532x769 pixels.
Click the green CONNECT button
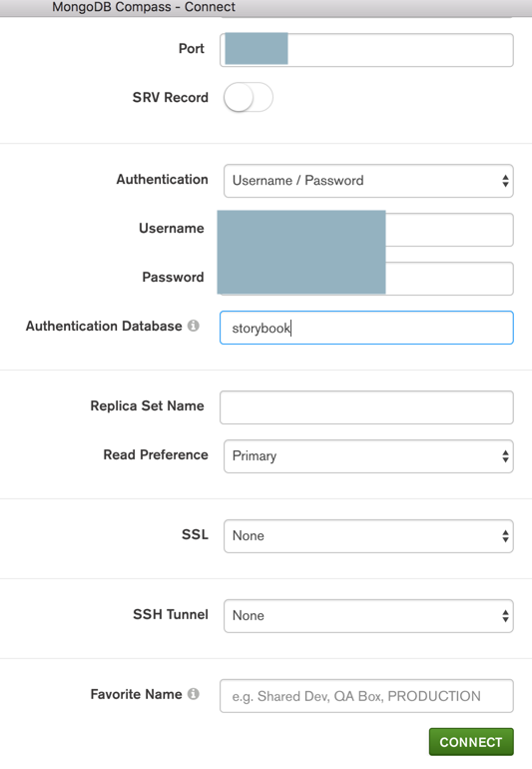pos(471,742)
